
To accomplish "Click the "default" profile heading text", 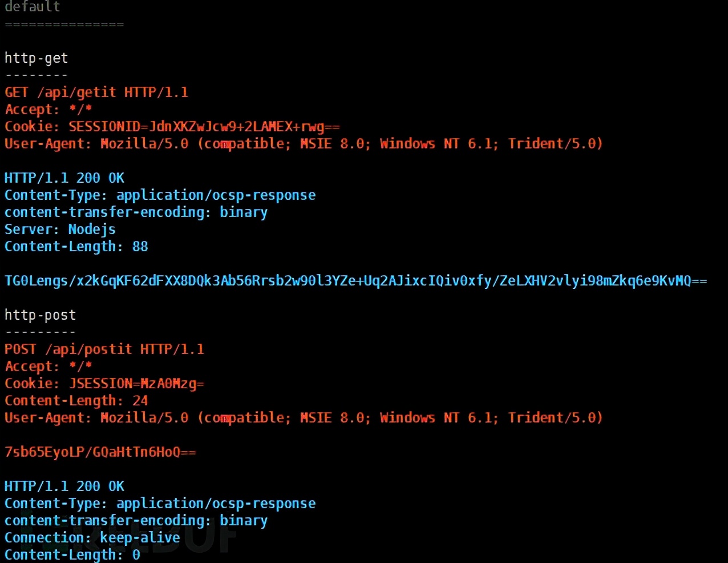I will [33, 7].
